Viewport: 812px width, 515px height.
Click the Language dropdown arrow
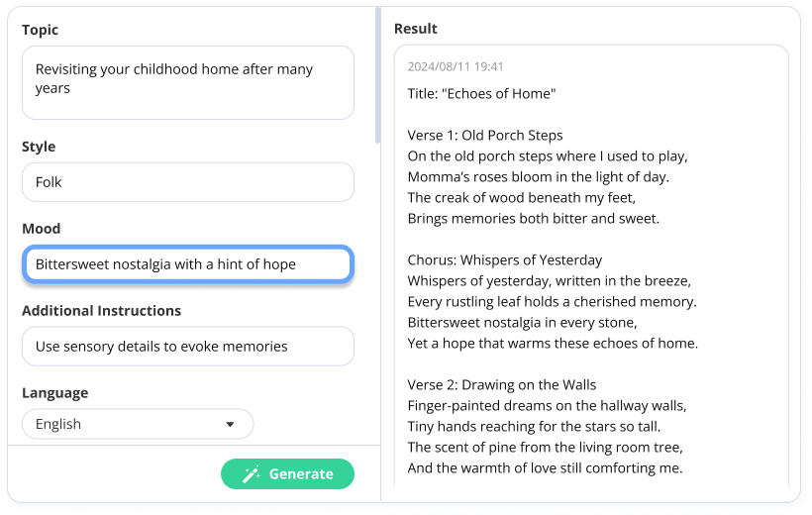(230, 424)
